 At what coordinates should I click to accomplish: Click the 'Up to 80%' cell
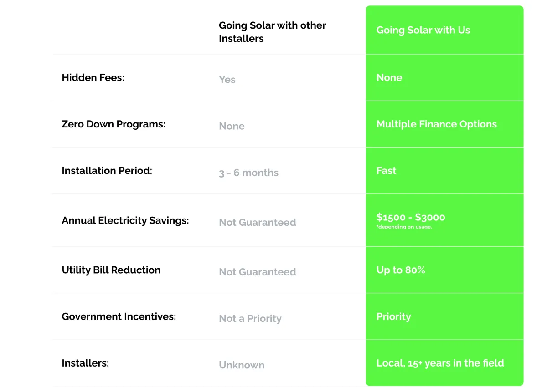point(401,270)
